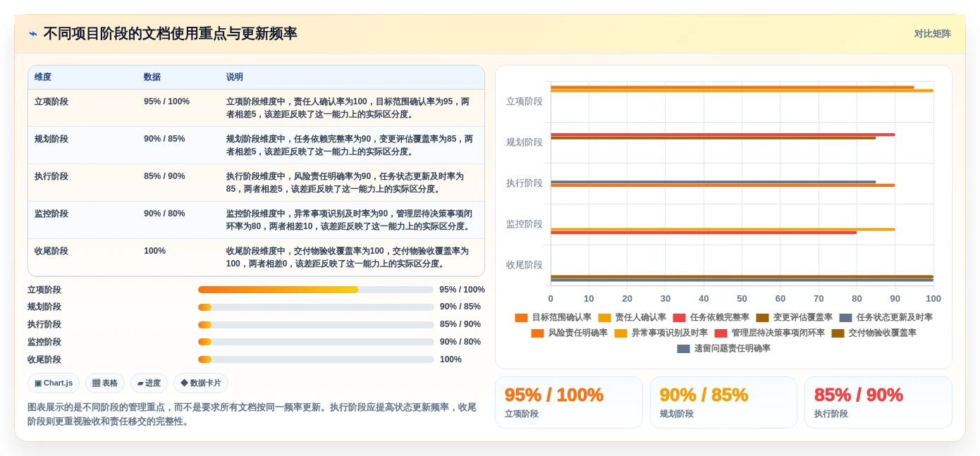This screenshot has width=980, height=456.
Task: Toggle the 遗留问题责任明确率 legend item
Action: (x=724, y=348)
